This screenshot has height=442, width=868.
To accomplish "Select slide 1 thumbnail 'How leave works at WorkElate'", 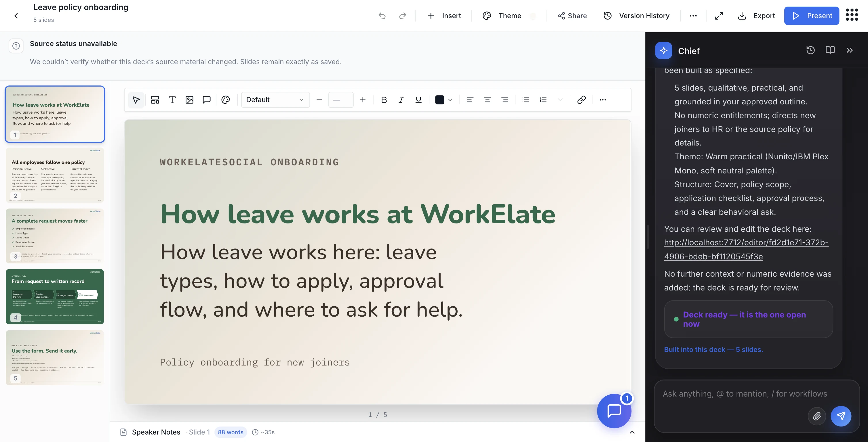I will pyautogui.click(x=55, y=114).
